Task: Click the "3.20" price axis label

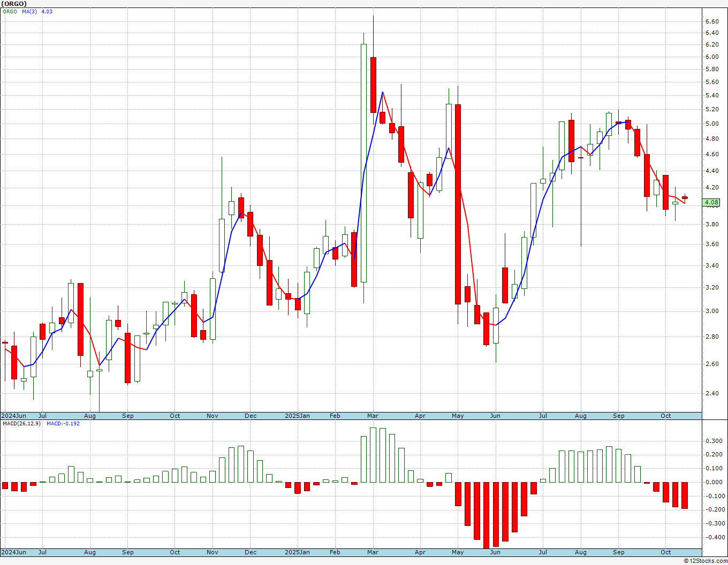Action: (x=712, y=287)
